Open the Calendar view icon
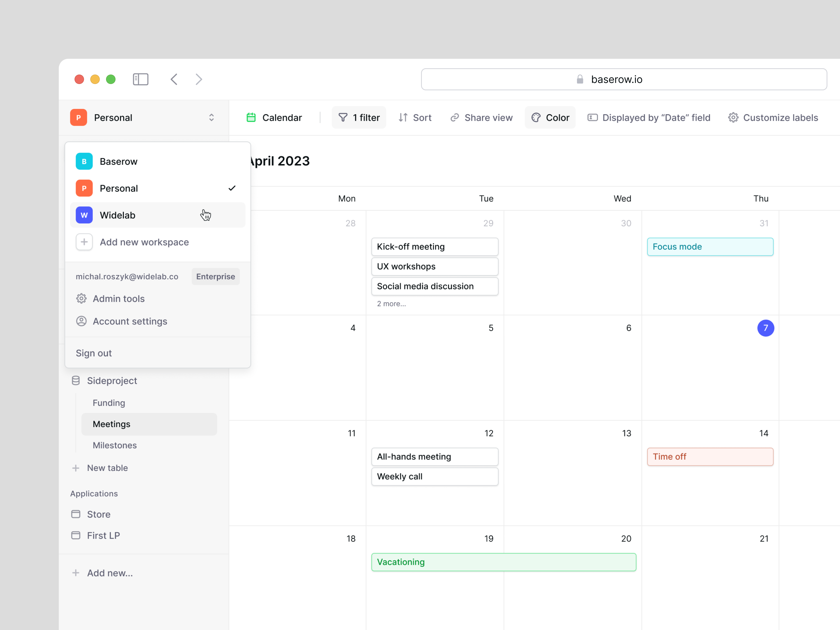The width and height of the screenshot is (840, 630). (251, 117)
